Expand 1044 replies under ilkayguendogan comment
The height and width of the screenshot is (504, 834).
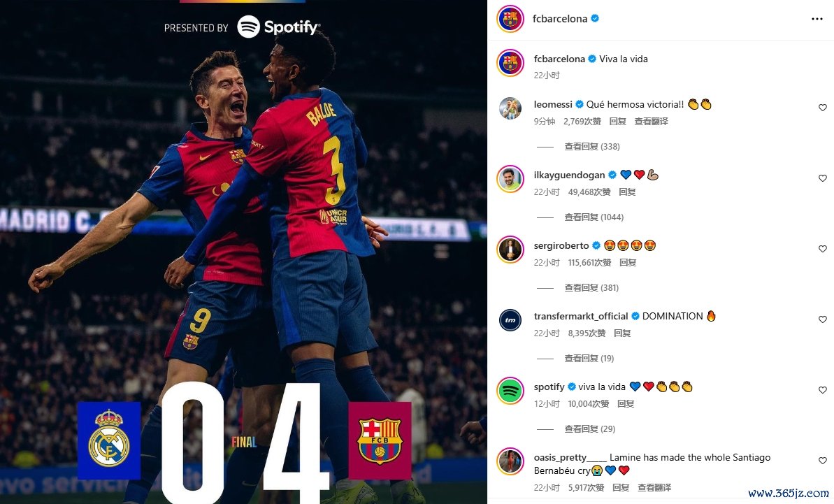pos(594,217)
